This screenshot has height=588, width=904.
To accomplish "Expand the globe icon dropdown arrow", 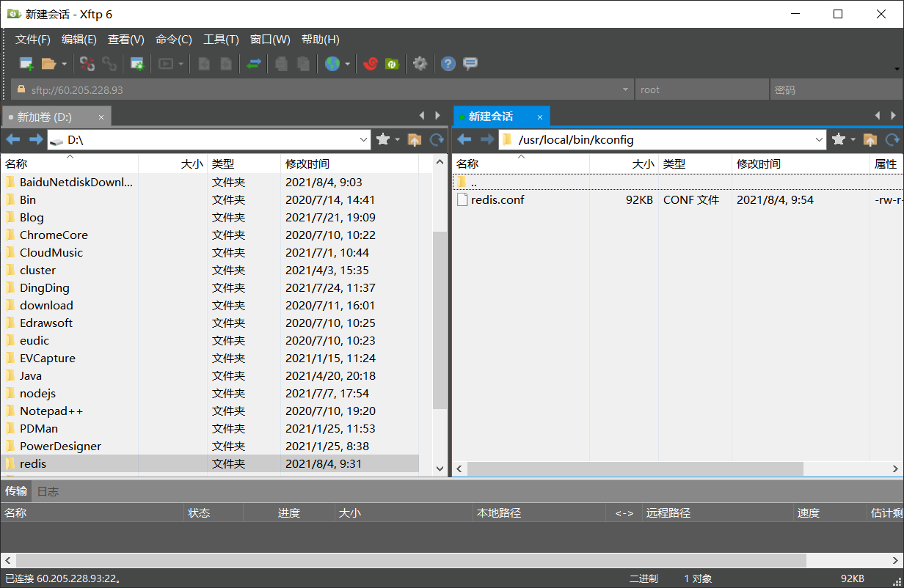I will (348, 64).
